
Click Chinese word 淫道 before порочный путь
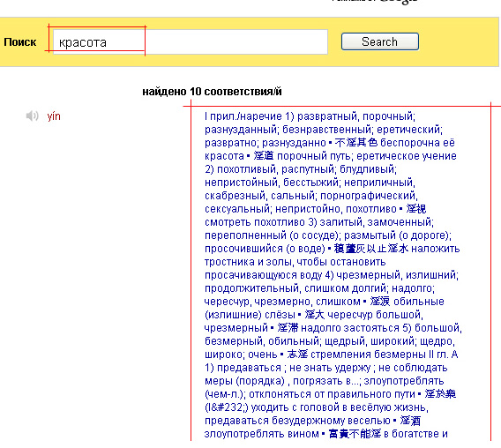coord(264,156)
